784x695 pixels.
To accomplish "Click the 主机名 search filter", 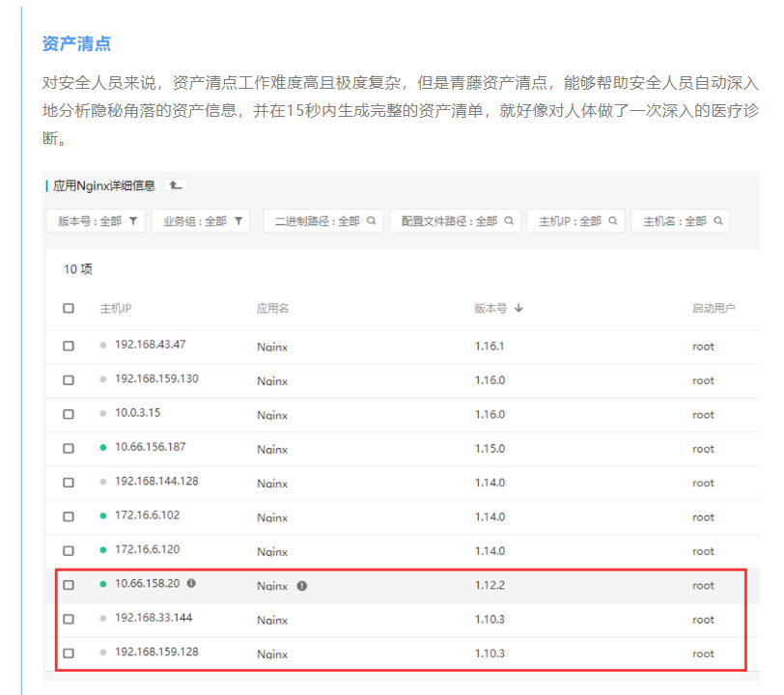I will [681, 221].
